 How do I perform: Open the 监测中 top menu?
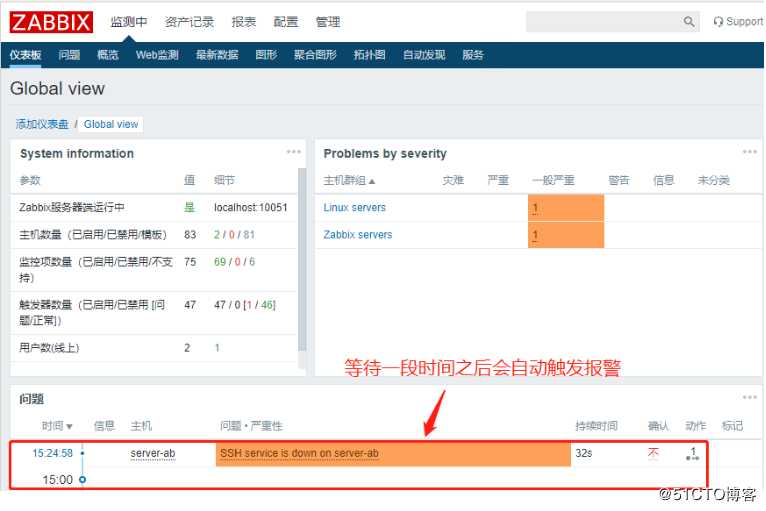[128, 22]
